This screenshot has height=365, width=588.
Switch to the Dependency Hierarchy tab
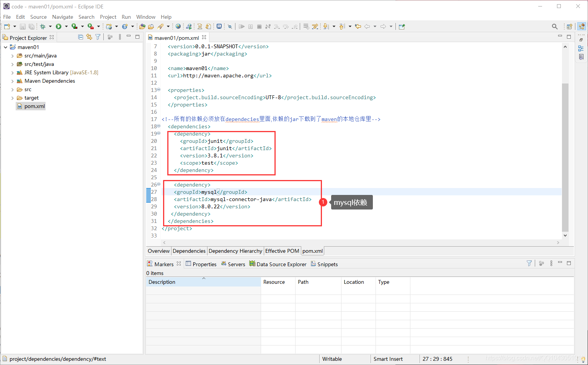click(235, 251)
